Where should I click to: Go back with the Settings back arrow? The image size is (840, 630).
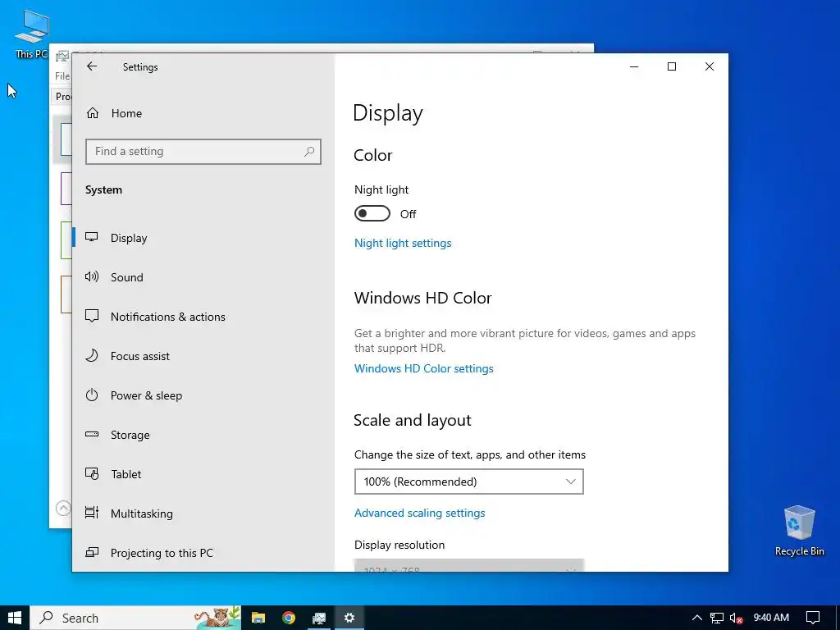[x=92, y=66]
